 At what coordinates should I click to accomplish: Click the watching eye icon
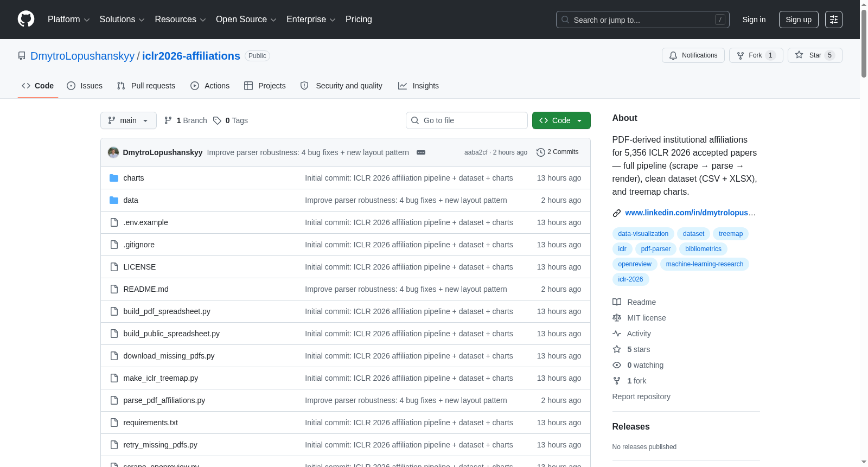click(617, 365)
